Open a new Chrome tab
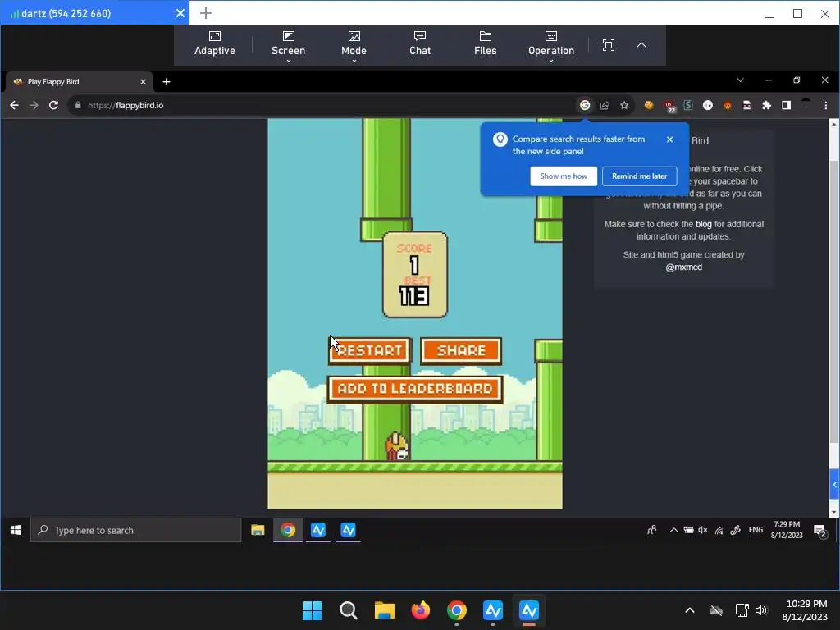840x630 pixels. pyautogui.click(x=167, y=82)
